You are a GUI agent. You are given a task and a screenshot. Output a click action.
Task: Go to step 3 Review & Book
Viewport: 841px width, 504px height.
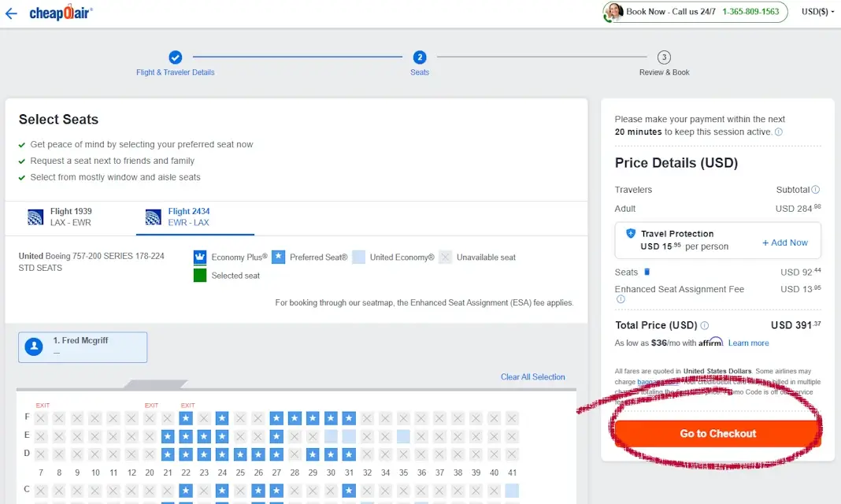(x=664, y=63)
